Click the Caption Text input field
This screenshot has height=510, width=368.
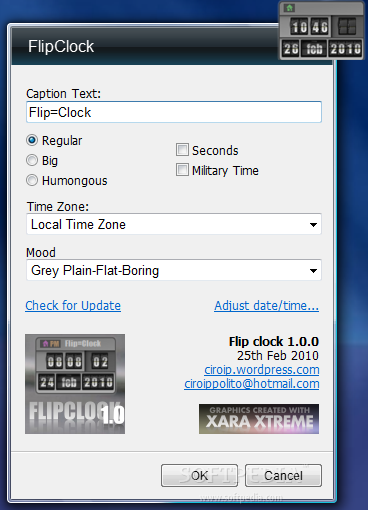[x=174, y=112]
